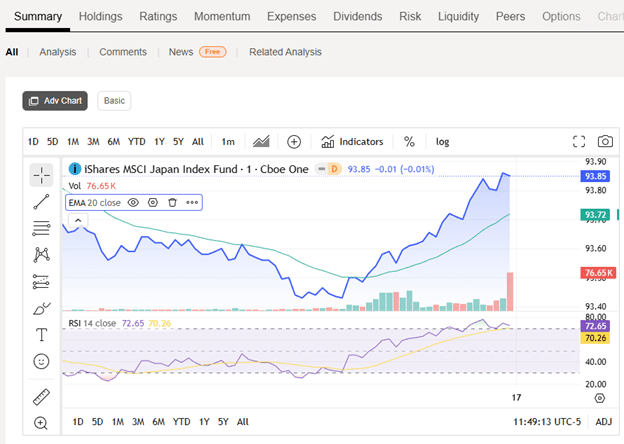
Task: Open the emoji icons tool
Action: coord(41,361)
